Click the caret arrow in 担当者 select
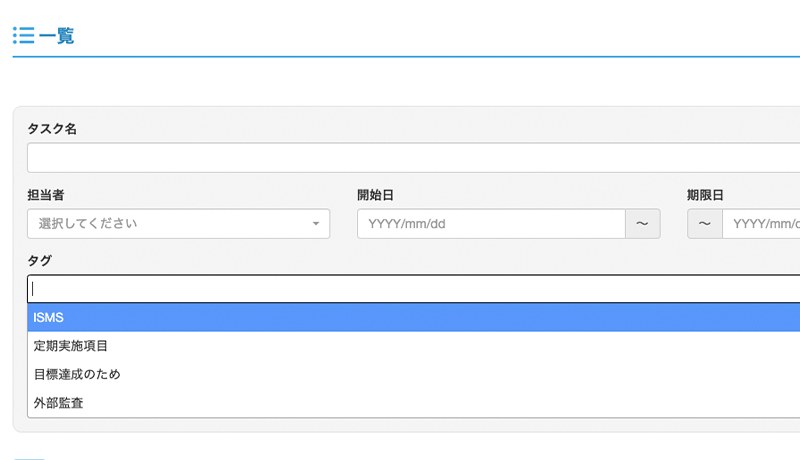800x460 pixels. point(316,223)
